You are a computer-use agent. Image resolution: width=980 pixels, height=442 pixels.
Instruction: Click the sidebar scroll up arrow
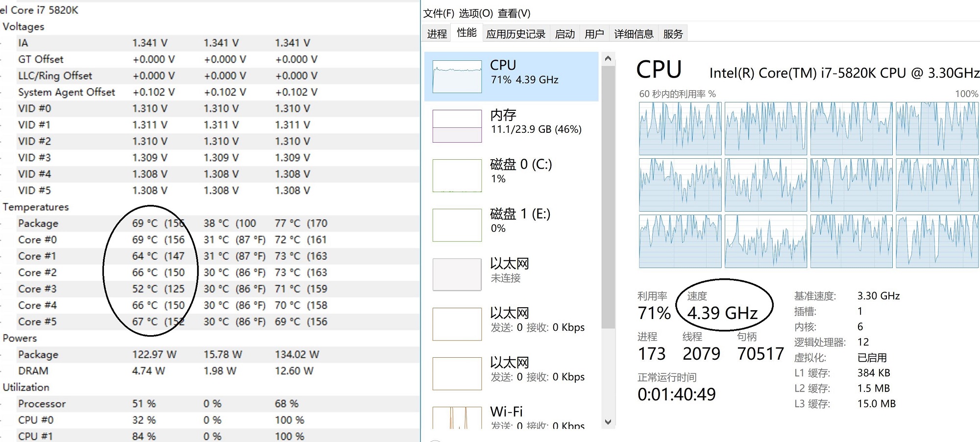tap(608, 59)
